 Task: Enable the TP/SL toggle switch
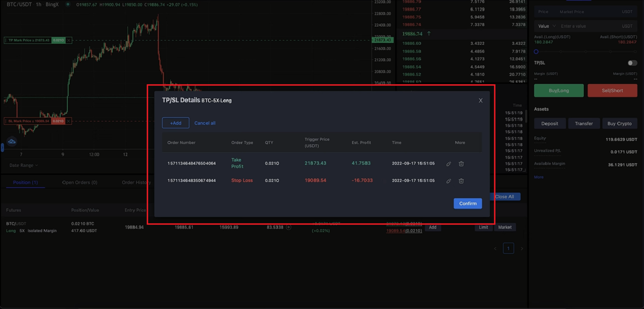632,62
